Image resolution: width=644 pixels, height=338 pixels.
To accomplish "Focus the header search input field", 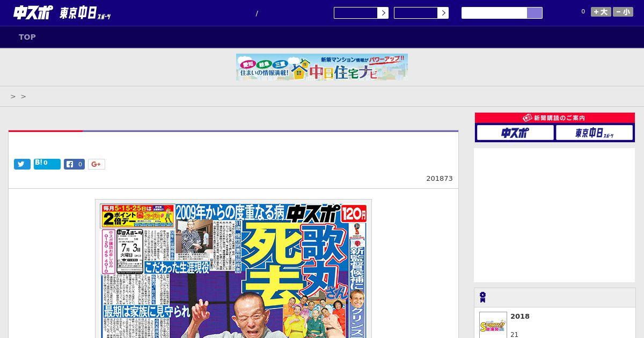I will 494,13.
